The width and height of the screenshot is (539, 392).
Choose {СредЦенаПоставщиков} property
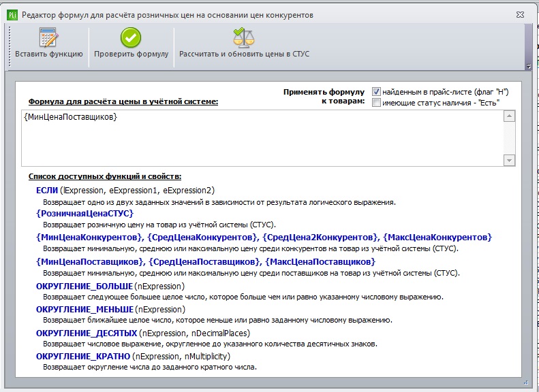tap(204, 262)
